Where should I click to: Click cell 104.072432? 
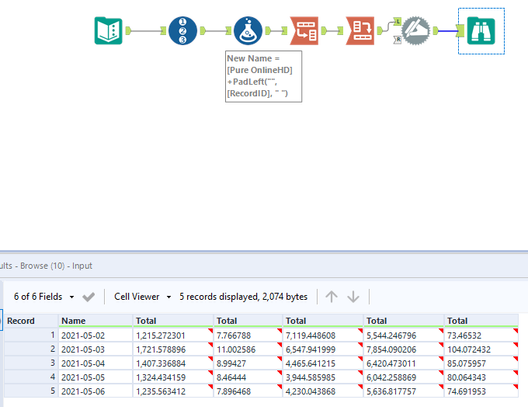point(482,349)
